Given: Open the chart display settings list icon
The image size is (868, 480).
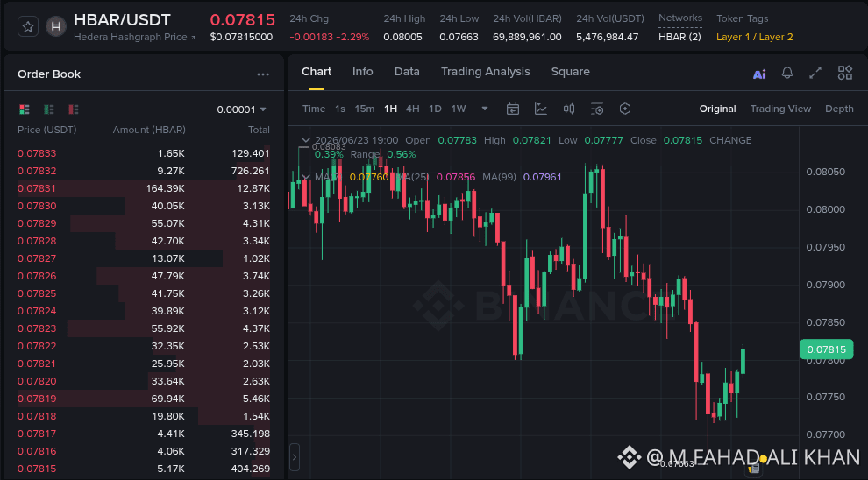Looking at the screenshot, I should [x=597, y=109].
